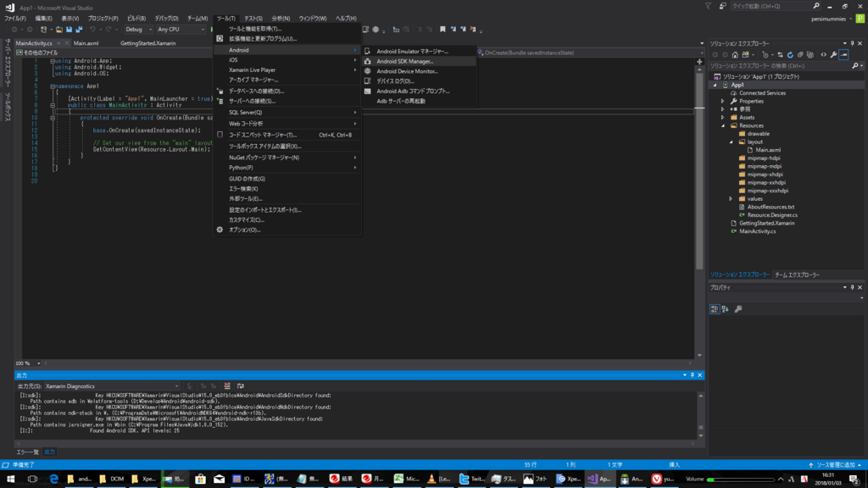This screenshot has height=488, width=868.
Task: Open the Build menu
Action: (x=136, y=19)
